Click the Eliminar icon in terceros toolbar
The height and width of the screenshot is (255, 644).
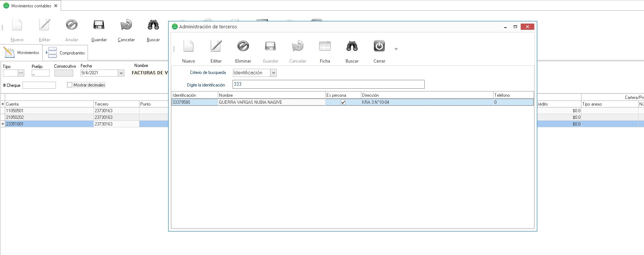[x=243, y=46]
